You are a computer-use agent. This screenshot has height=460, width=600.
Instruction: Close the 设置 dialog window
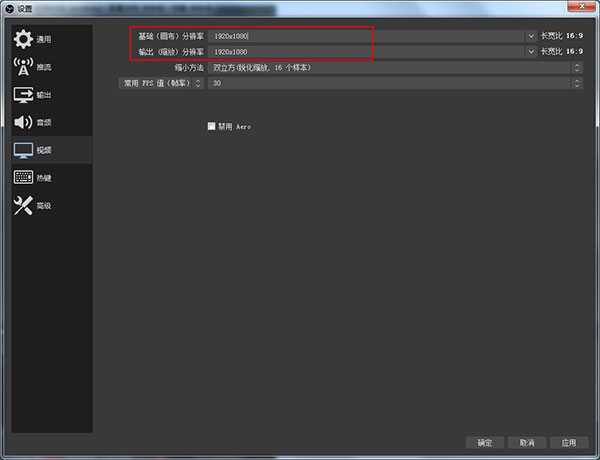584,8
